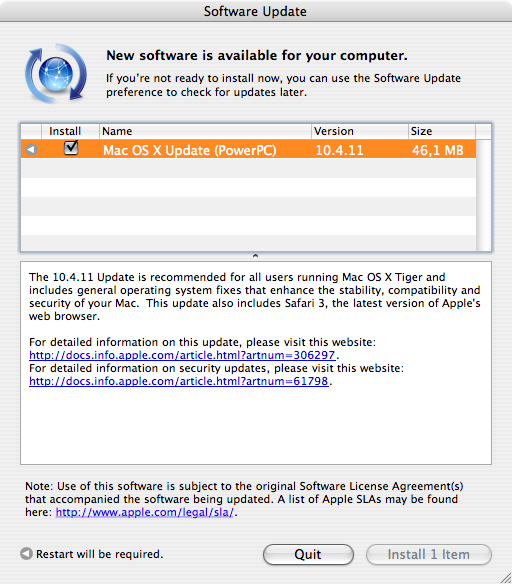Click the Install 1 Item button
Image resolution: width=512 pixels, height=584 pixels.
click(x=429, y=554)
